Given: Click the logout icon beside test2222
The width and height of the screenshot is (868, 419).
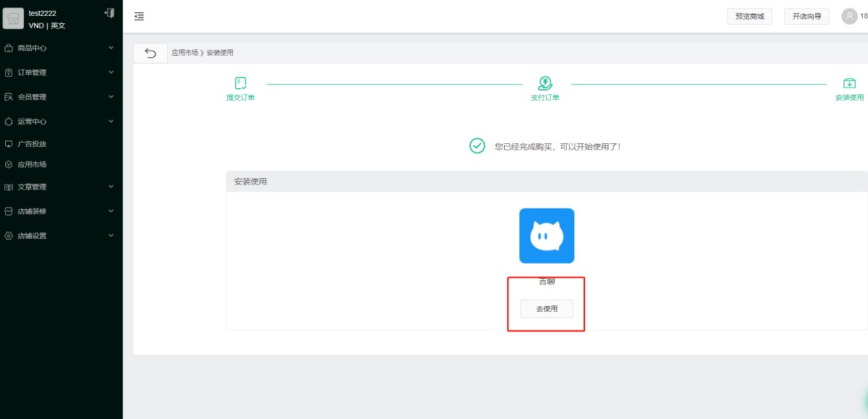Looking at the screenshot, I should pyautogui.click(x=109, y=13).
